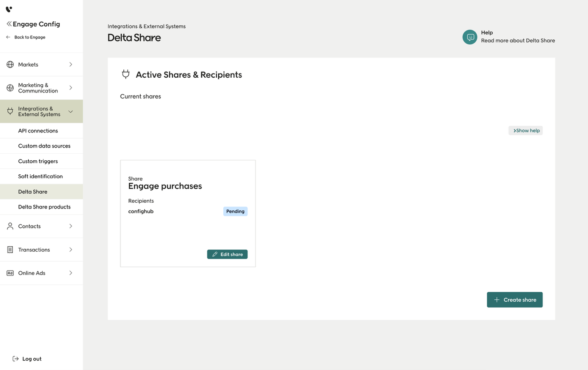Click the Transactions receipt icon
Screen dimensions: 588x370
(10, 250)
